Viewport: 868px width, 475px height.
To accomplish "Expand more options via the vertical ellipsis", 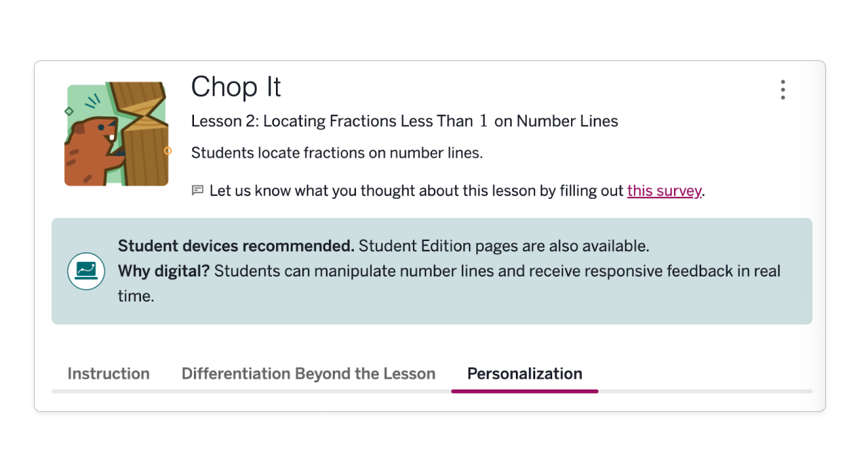I will click(783, 89).
